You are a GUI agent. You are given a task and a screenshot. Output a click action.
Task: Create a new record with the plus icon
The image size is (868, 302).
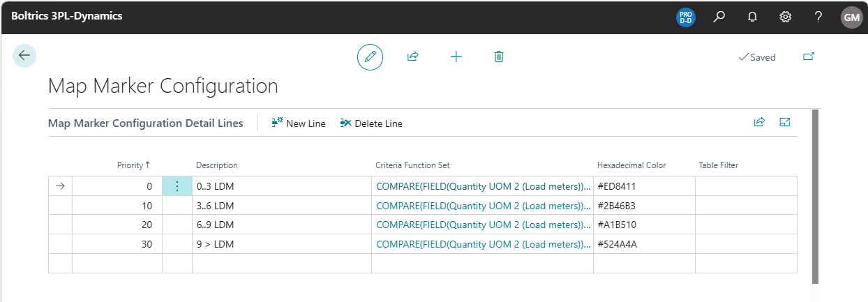click(456, 56)
